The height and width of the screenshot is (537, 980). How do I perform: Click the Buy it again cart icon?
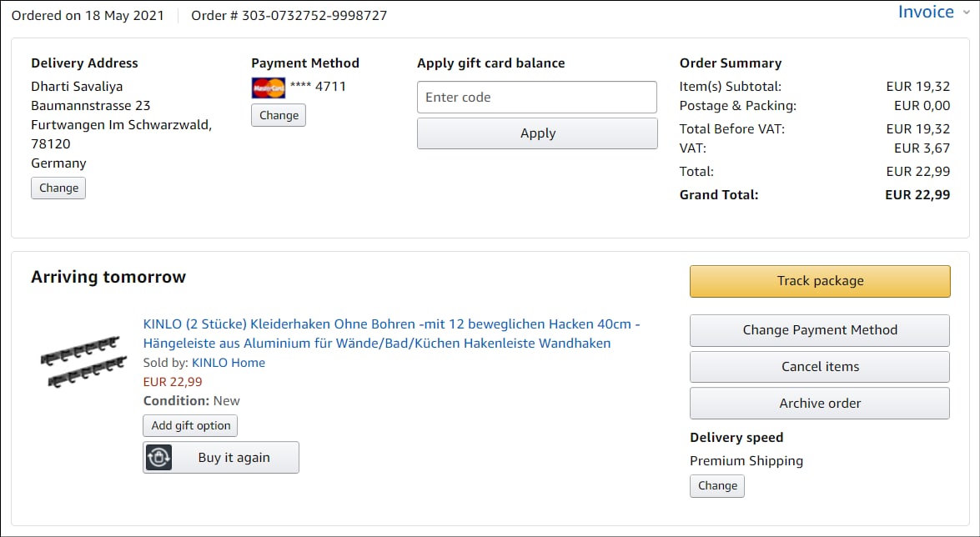158,458
